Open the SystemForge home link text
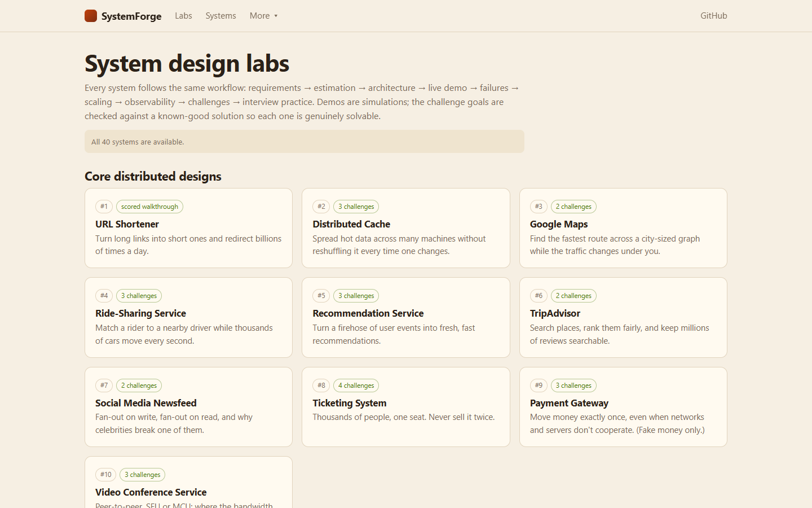Viewport: 812px width, 508px height. coord(131,16)
